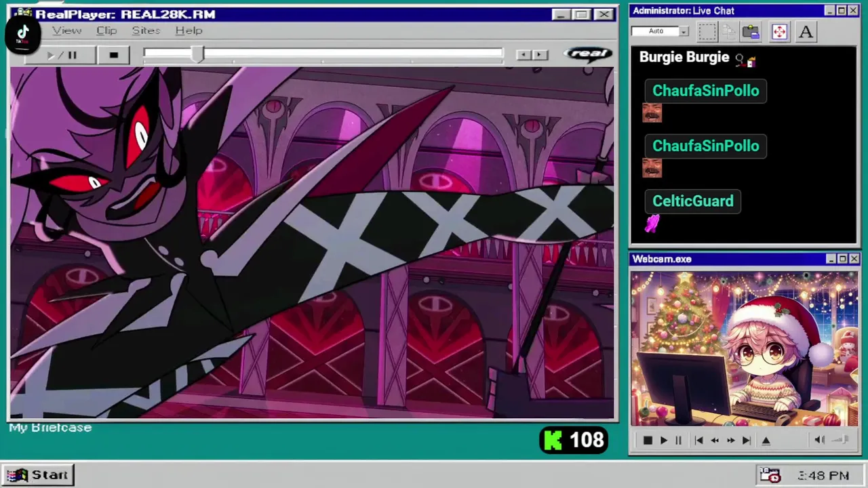This screenshot has width=868, height=488.
Task: Maximize the Live Chat window
Action: point(842,11)
